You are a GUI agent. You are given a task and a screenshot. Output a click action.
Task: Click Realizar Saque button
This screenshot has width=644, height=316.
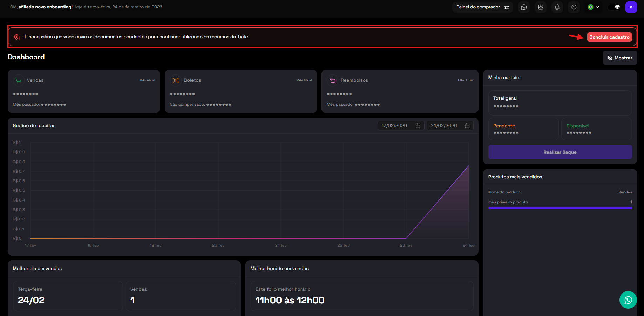coord(560,152)
